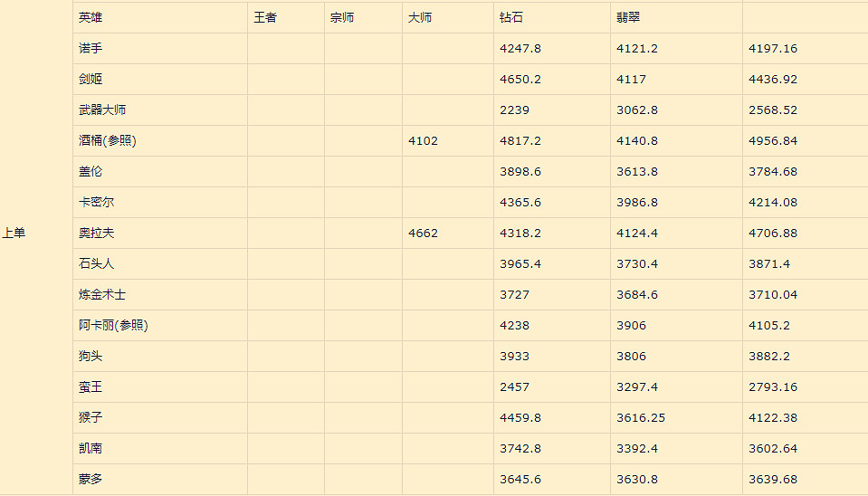The height and width of the screenshot is (496, 868).
Task: Click the 英雄 column header cell
Action: 91,18
